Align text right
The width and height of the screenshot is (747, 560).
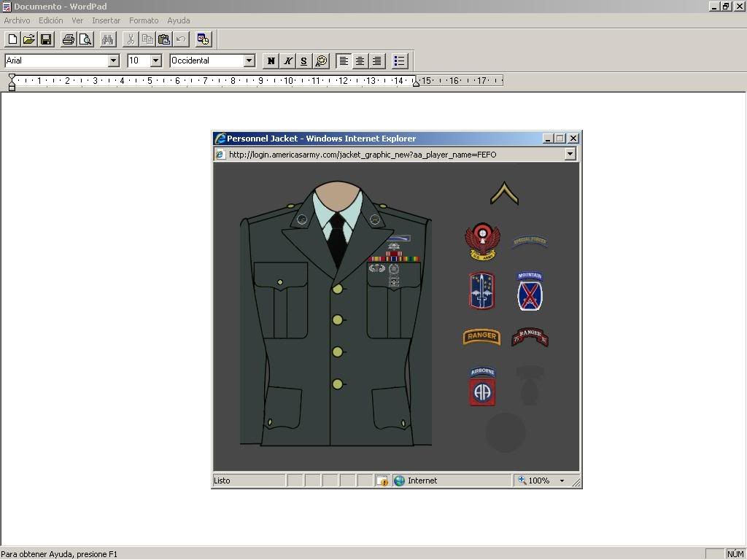(377, 61)
